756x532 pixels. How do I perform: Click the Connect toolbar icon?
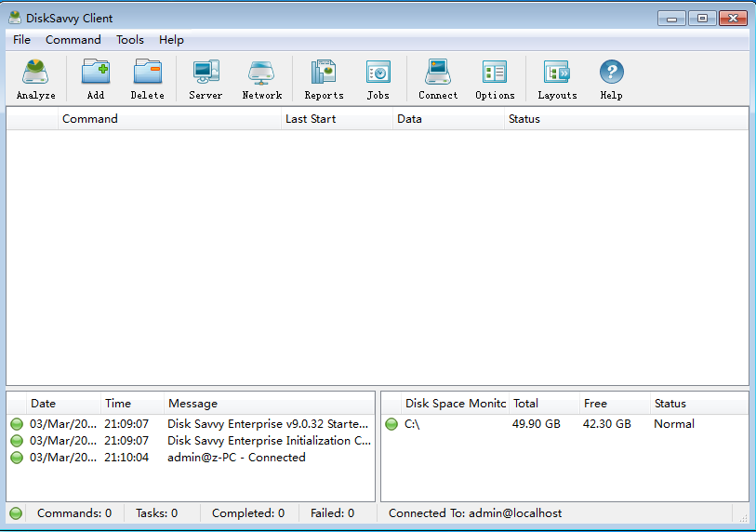(x=438, y=73)
